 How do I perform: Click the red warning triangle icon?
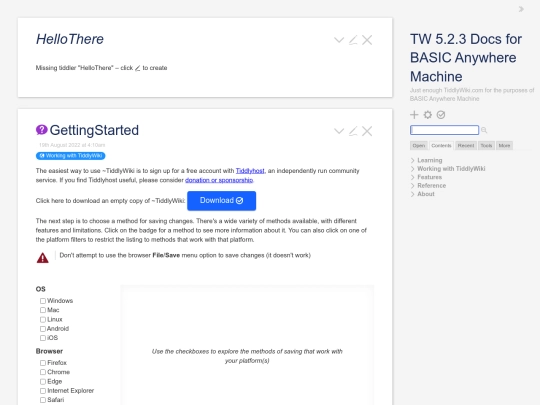click(43, 258)
